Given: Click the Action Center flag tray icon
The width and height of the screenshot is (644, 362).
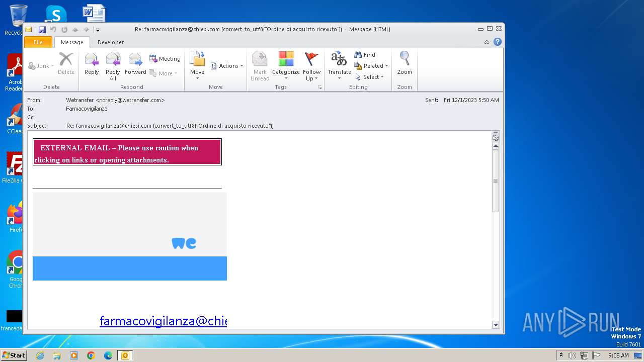Looking at the screenshot, I should (x=596, y=355).
